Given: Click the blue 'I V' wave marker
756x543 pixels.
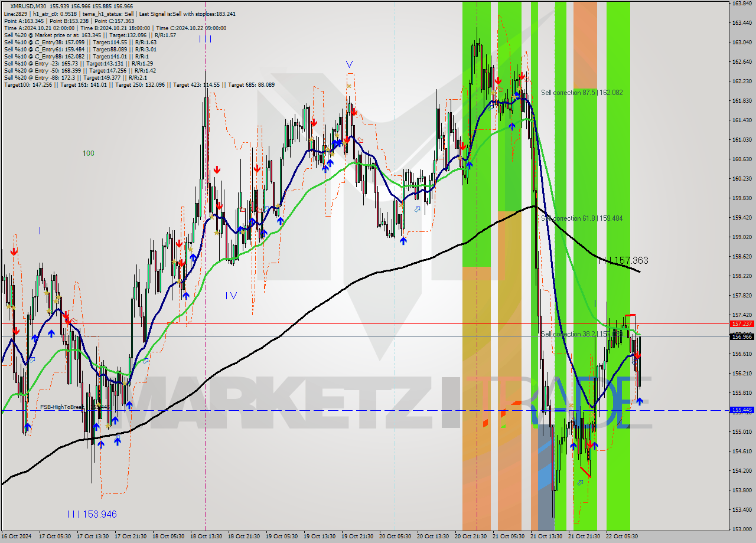Looking at the screenshot, I should point(231,295).
